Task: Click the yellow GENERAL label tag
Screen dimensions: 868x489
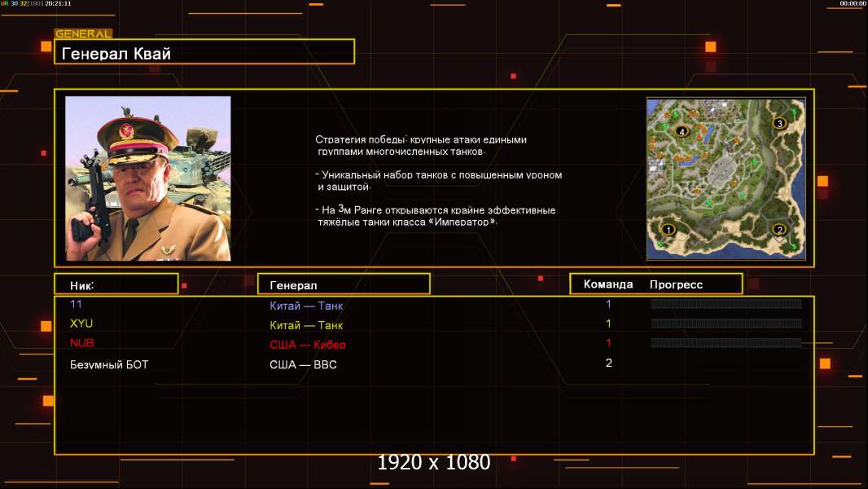Action: [83, 33]
